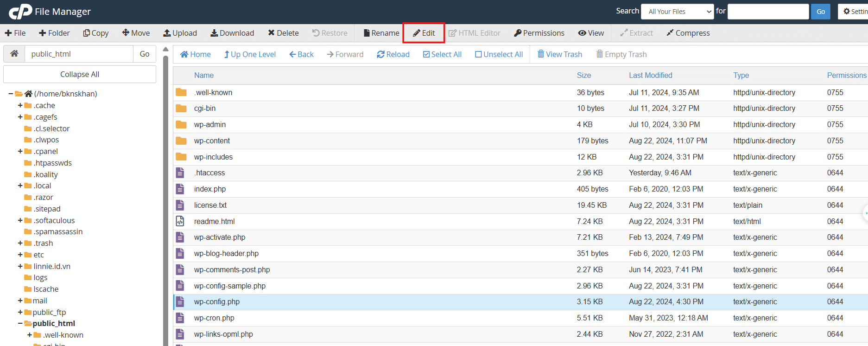Screen dimensions: 868x346
Task: Click the View eye button
Action: 591,33
